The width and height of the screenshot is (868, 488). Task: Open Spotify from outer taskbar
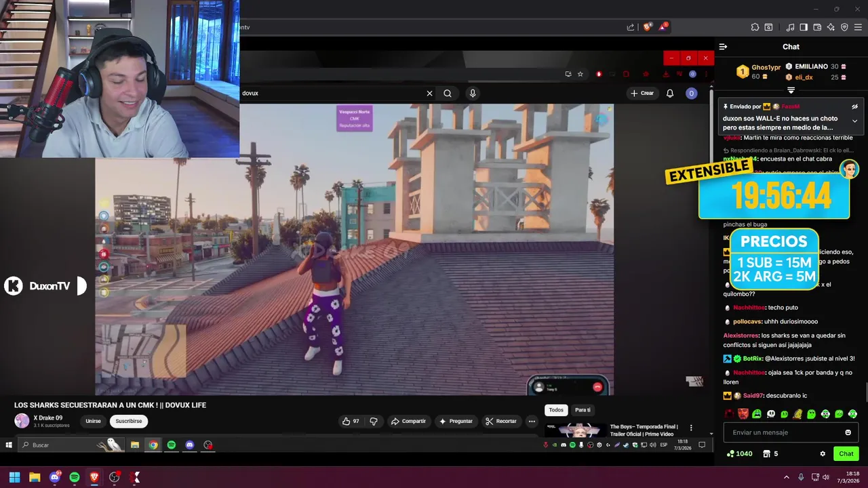tap(75, 477)
